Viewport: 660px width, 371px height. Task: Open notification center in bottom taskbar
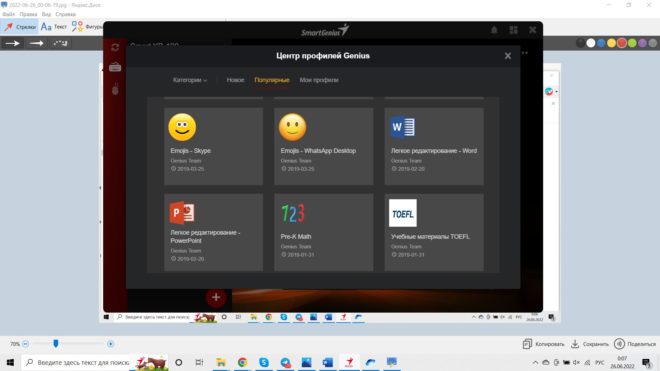646,362
